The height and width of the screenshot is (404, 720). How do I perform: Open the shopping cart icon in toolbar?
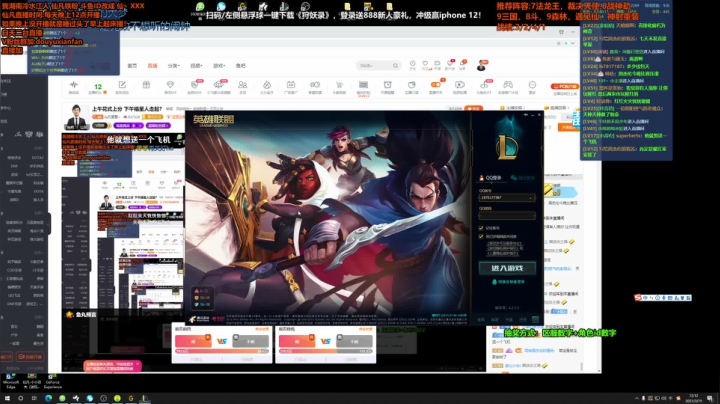339,86
